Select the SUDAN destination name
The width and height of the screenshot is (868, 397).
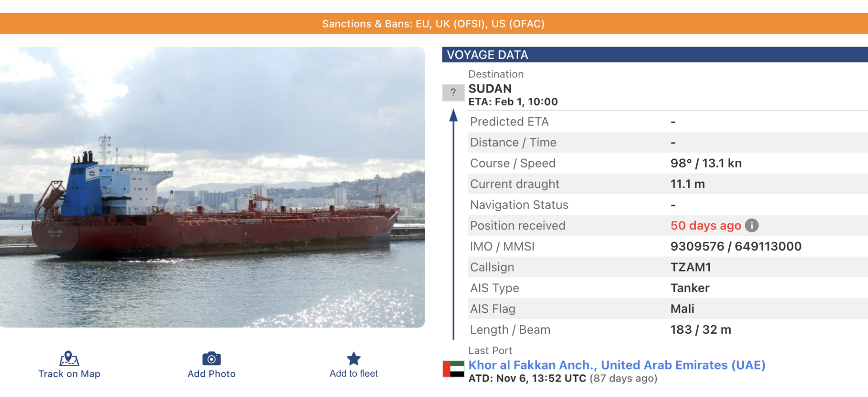[x=490, y=89]
